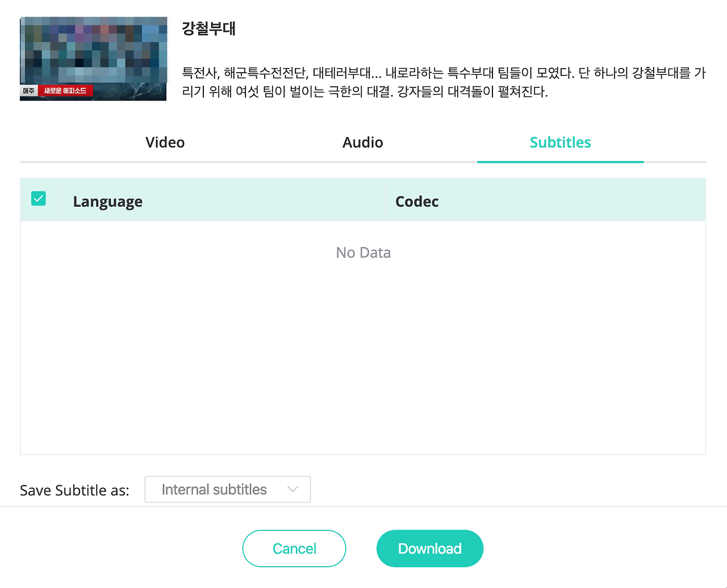Screen dimensions: 727x588
Task: Select the show description paragraph
Action: (443, 82)
